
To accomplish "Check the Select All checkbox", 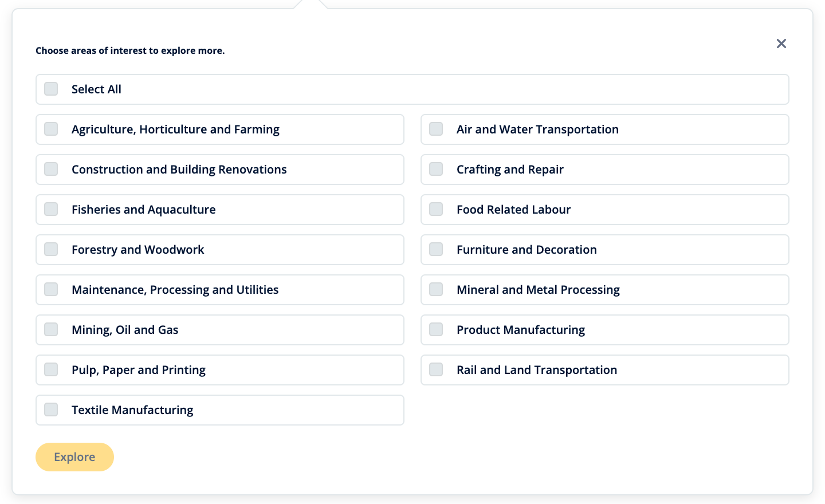I will [51, 89].
